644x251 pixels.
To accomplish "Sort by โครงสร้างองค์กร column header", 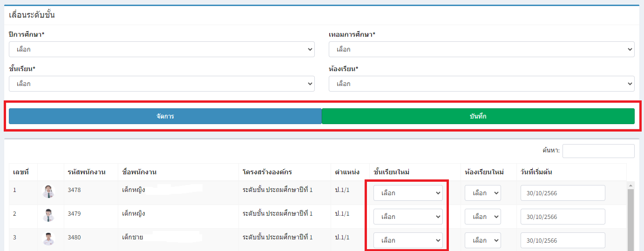I will [x=285, y=172].
